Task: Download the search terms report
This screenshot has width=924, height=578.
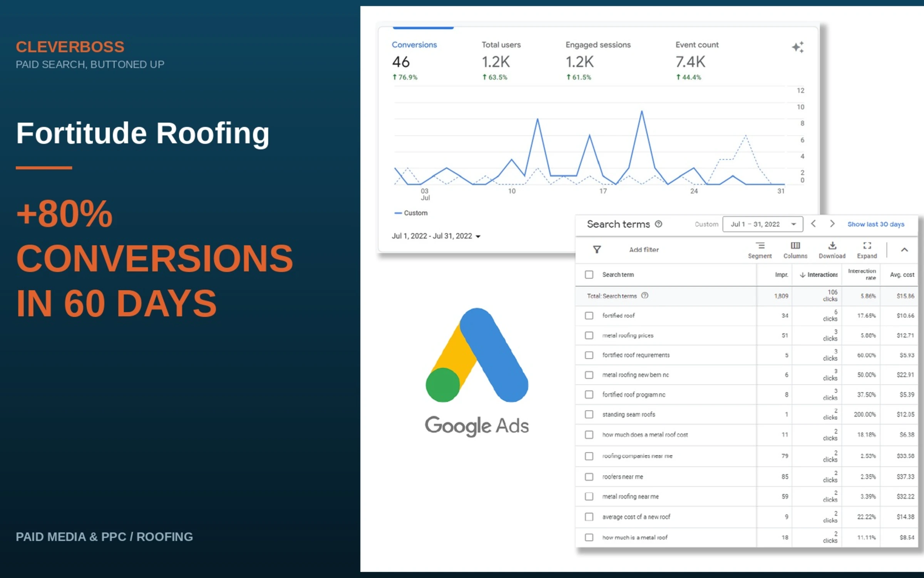Action: click(832, 250)
